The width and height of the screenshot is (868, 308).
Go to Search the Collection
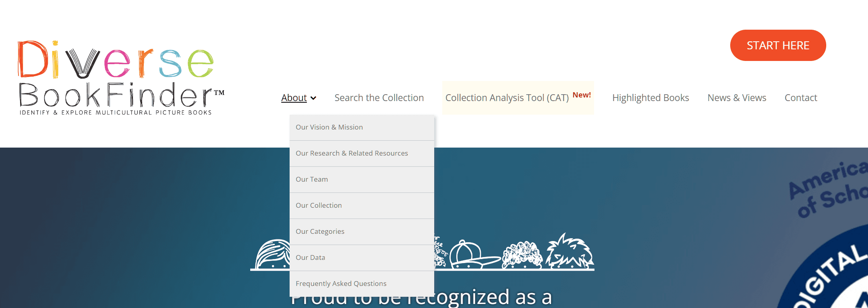pos(379,98)
